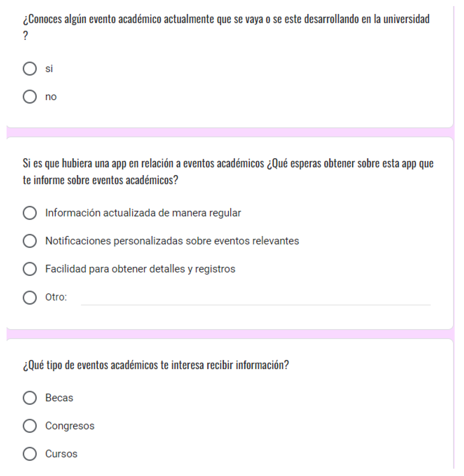Select the 'si' radio button

(x=30, y=69)
